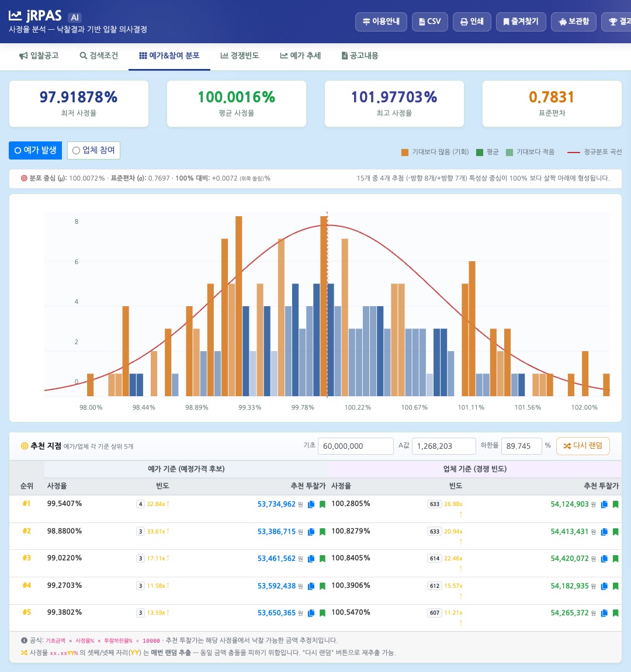631x672 pixels.
Task: Open the 입찰공고 tab
Action: coord(39,56)
